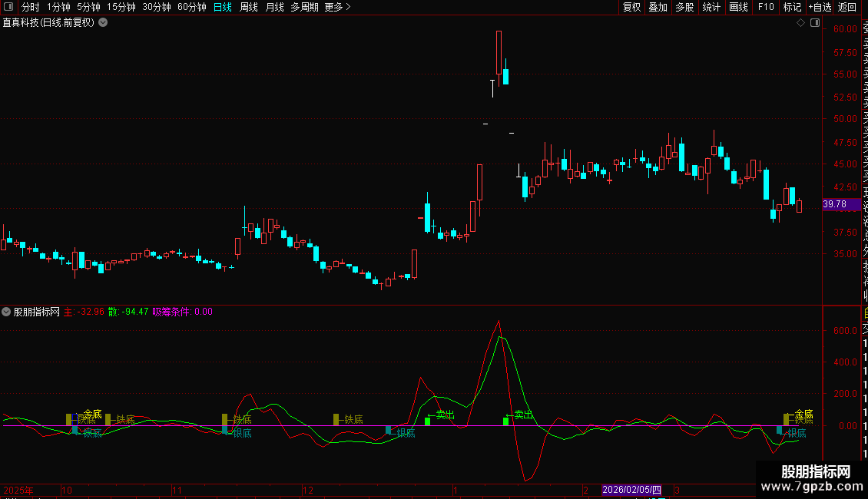Open 多周期 multi-period view
This screenshot has width=868, height=499.
coord(304,7)
